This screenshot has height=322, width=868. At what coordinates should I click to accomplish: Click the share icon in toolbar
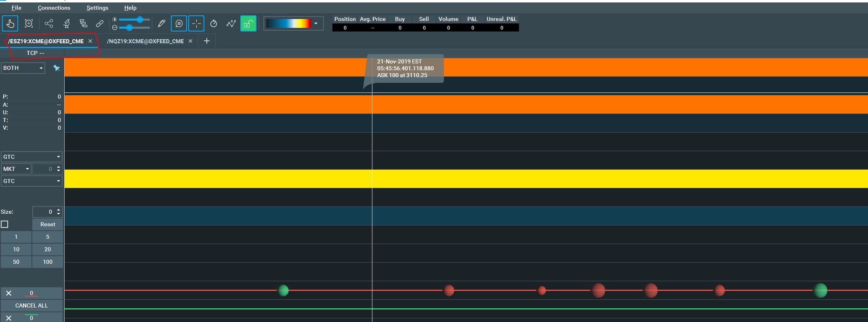pos(49,24)
